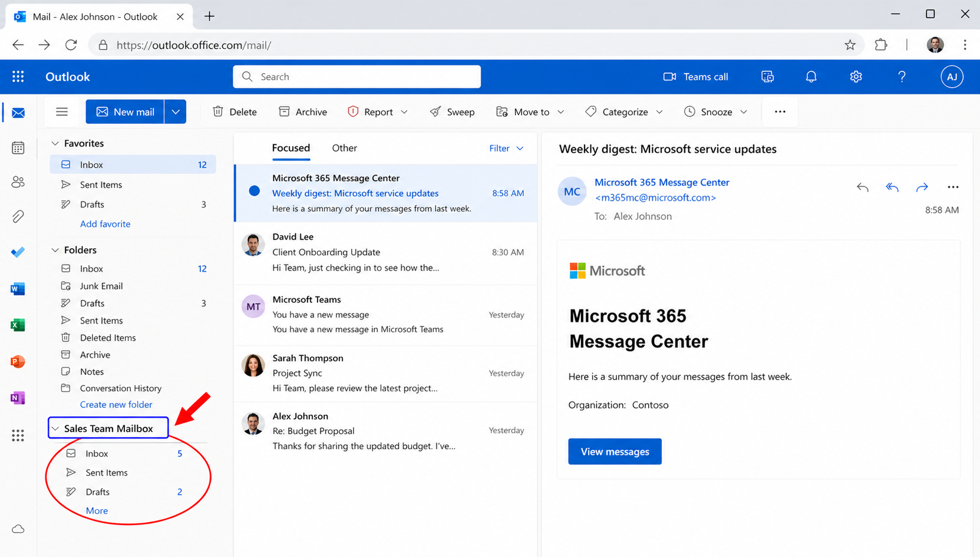Open Outlook settings gear

coord(856,77)
